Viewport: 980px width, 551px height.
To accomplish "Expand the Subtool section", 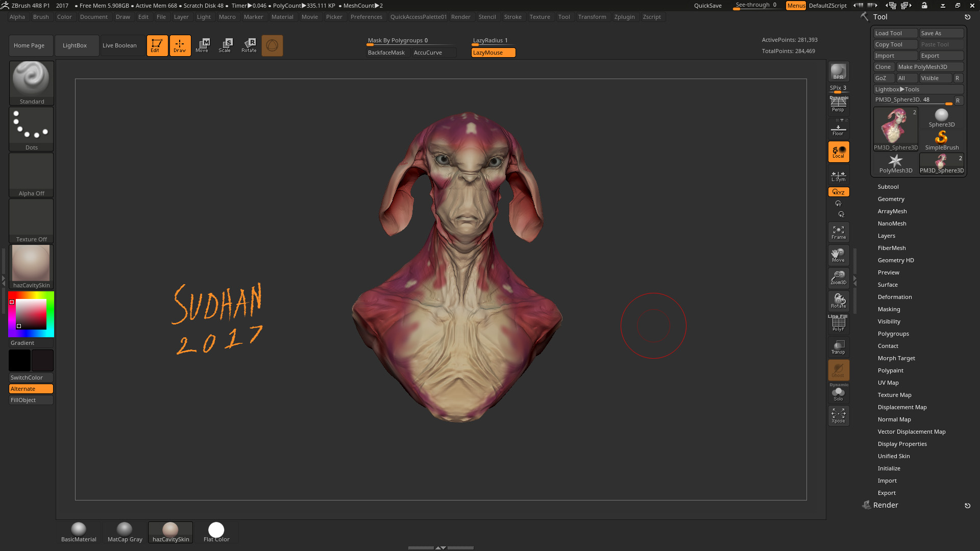I will 888,187.
